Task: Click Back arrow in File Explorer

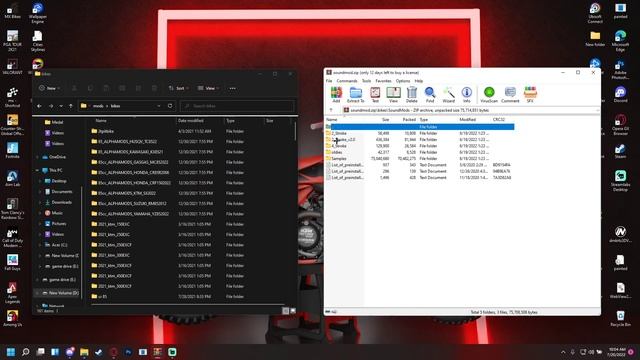Action: coord(39,106)
